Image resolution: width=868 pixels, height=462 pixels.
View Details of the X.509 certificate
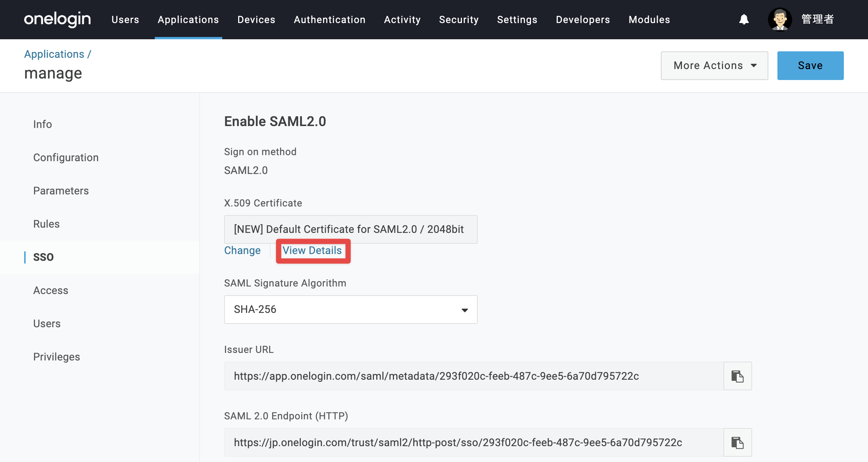point(312,251)
